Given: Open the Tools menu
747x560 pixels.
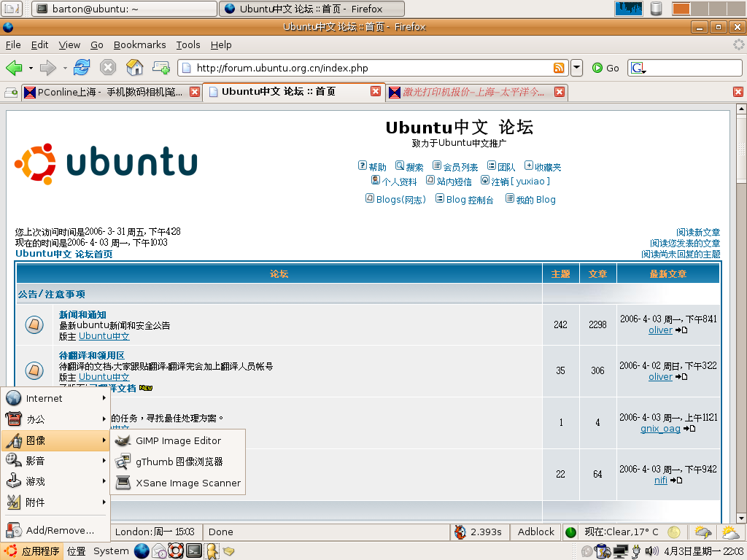Looking at the screenshot, I should (x=187, y=44).
